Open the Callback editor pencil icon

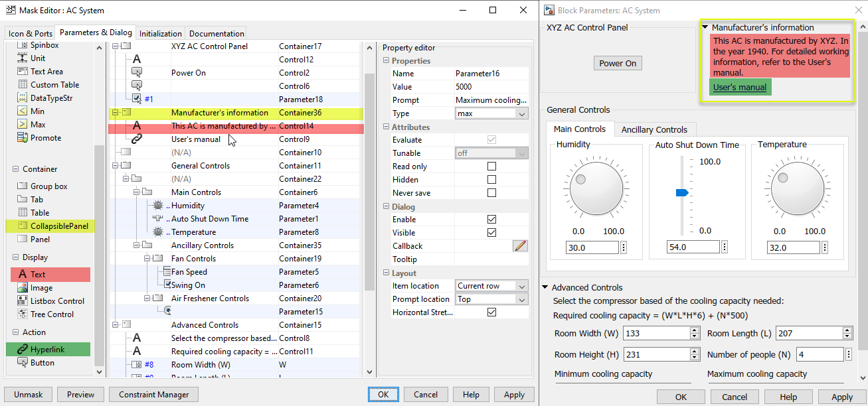(520, 246)
